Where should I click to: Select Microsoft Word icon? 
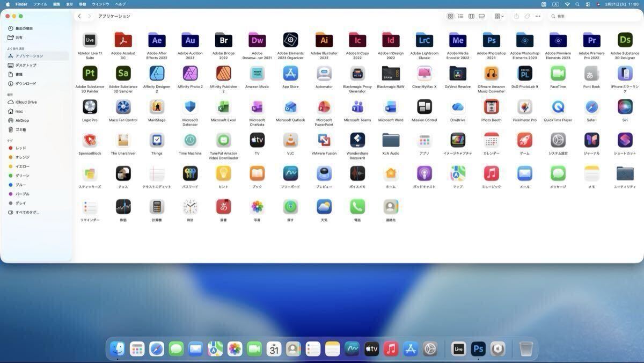click(x=391, y=107)
